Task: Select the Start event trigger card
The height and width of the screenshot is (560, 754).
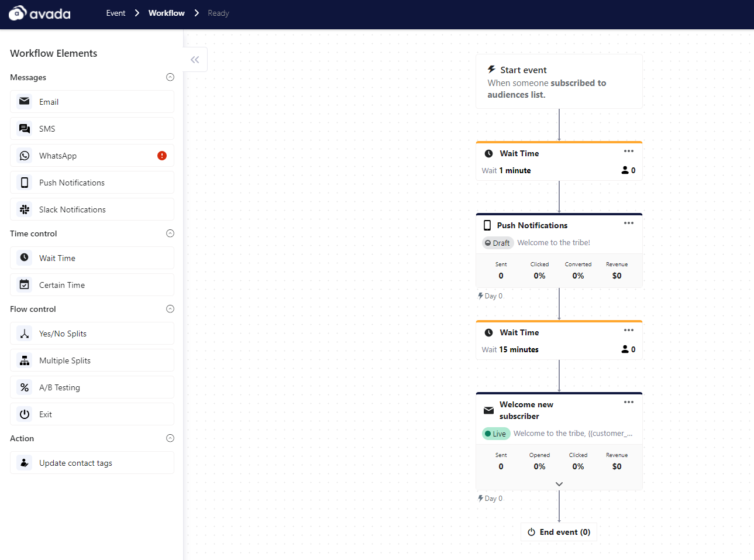Action: [559, 81]
